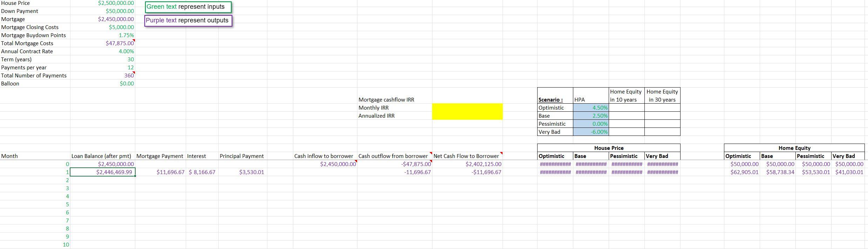Click the 'Purple text represent outputs' legend box
Viewport: 868px width, 249px height.
pos(188,21)
